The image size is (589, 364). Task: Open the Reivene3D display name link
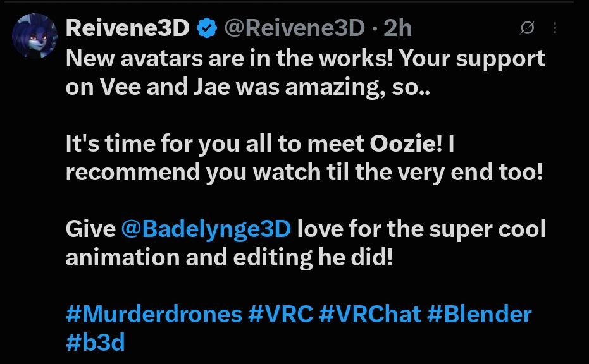click(x=127, y=28)
